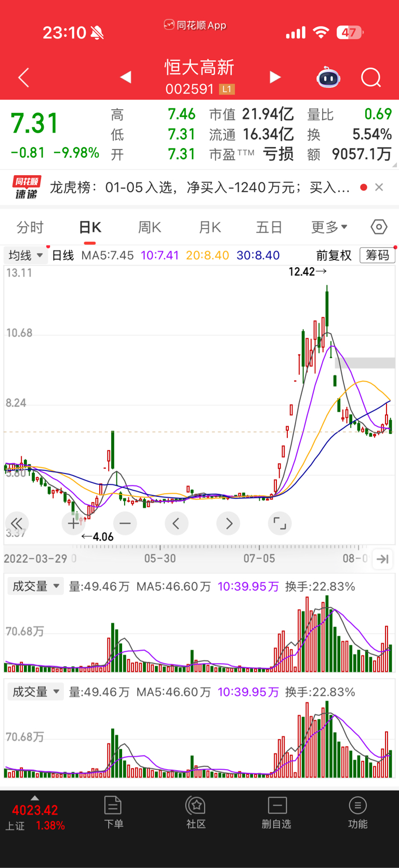Image resolution: width=399 pixels, height=868 pixels.
Task: Tap the orange 20:8.40 MA value
Action: coord(207,255)
